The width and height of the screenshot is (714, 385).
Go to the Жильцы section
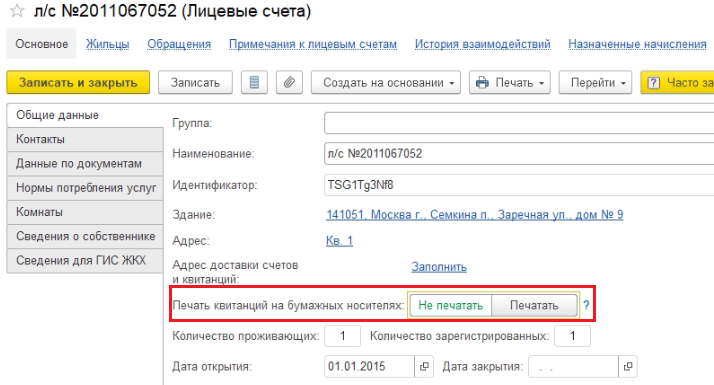[x=107, y=44]
